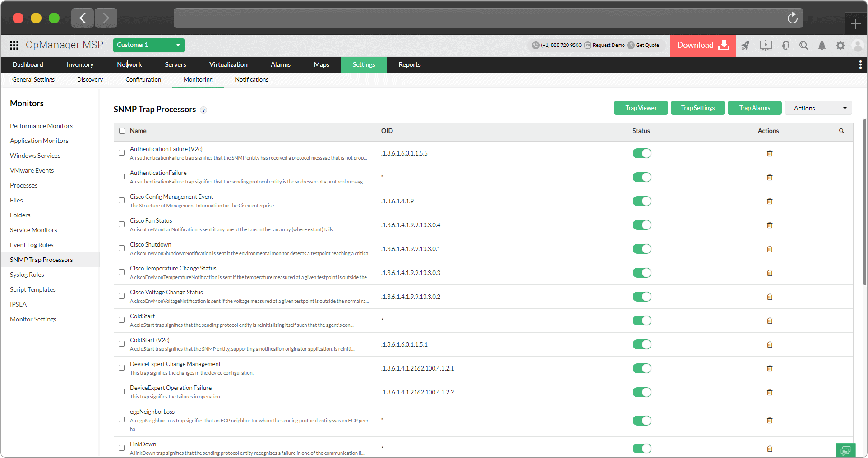The image size is (868, 458).
Task: Click the Trap Alarms button
Action: pyautogui.click(x=755, y=108)
